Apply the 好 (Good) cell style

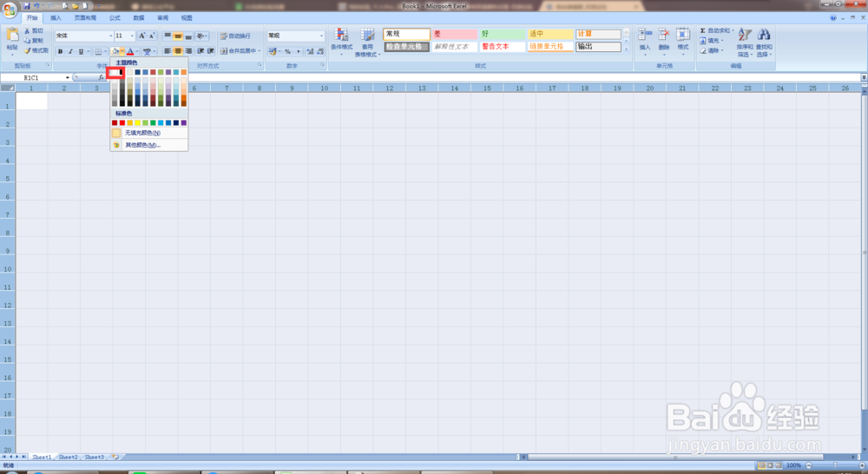click(502, 34)
